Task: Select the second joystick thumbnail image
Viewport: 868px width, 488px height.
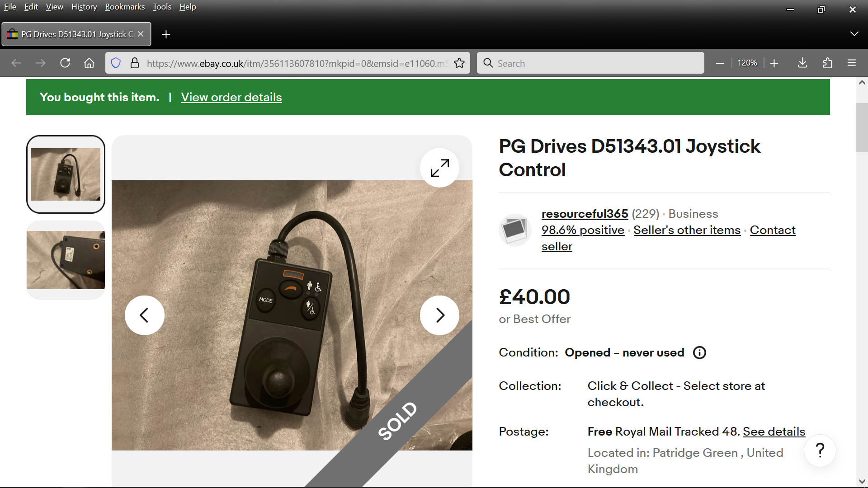Action: coord(66,260)
